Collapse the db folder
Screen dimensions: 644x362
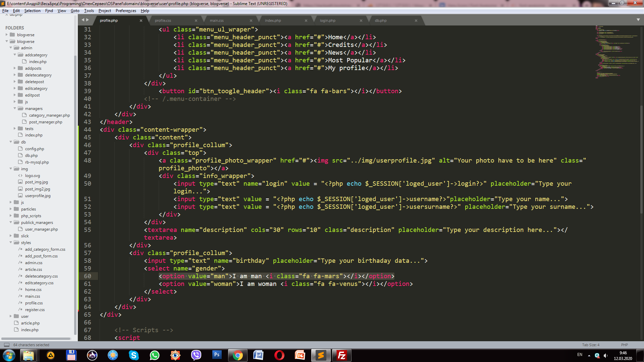point(11,142)
